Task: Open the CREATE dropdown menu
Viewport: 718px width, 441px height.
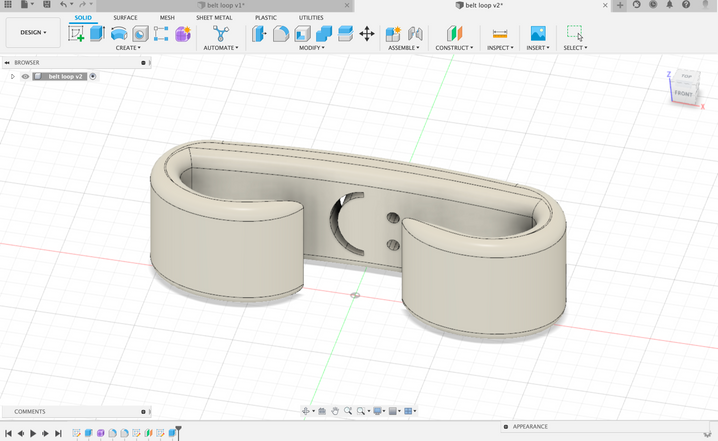Action: click(128, 47)
